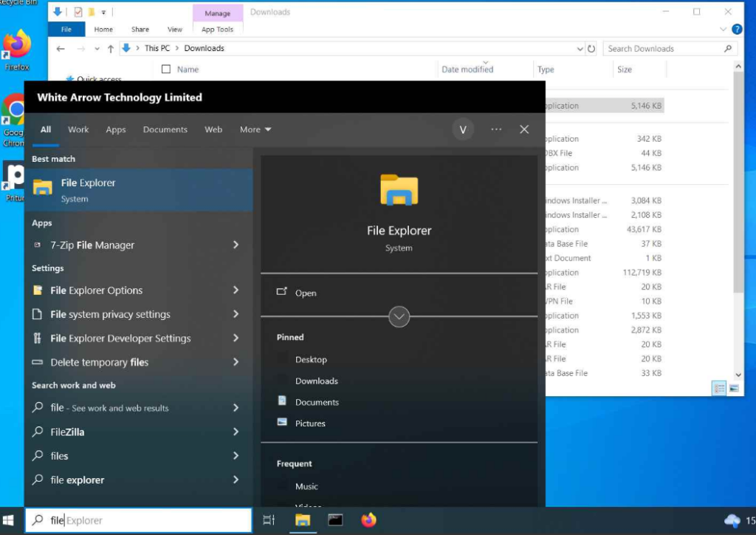
Task: Open the Share ribbon tab
Action: 140,30
